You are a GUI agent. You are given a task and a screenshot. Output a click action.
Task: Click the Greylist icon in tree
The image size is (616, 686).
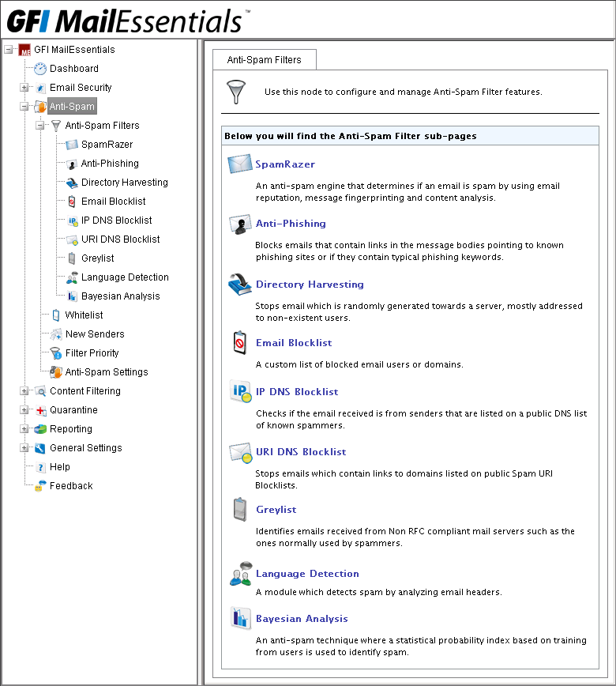click(72, 258)
